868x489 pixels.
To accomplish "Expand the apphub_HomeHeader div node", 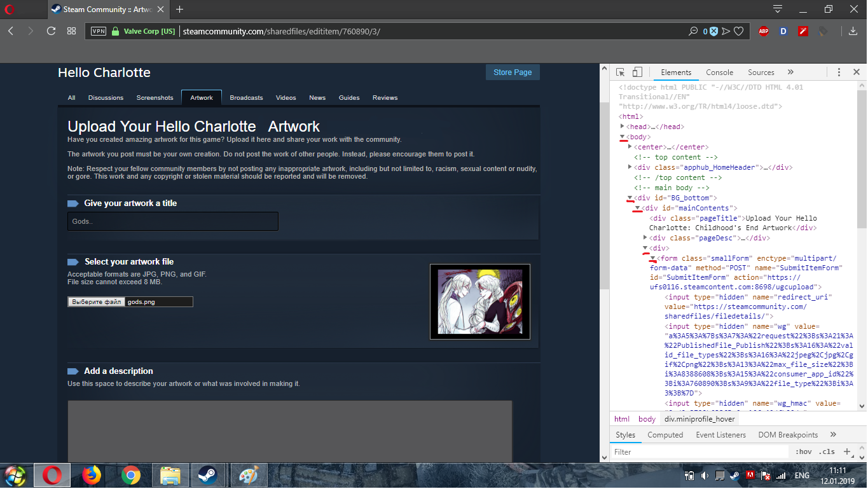I will point(630,167).
